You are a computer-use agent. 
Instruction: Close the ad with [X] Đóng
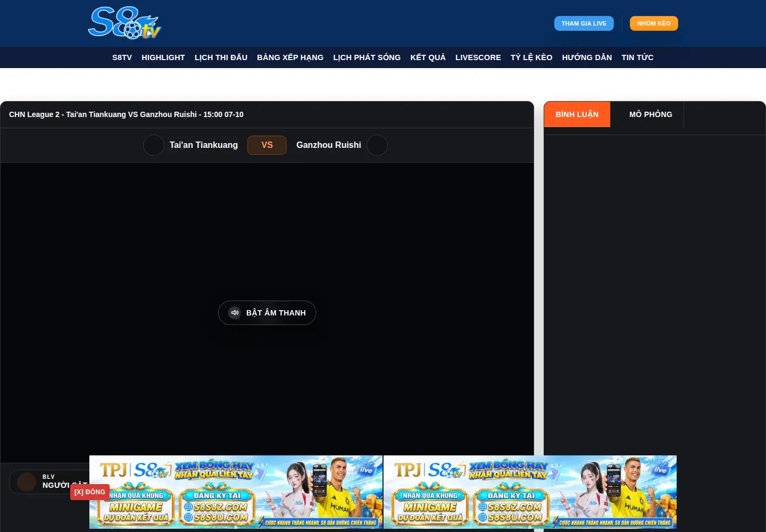pos(90,492)
